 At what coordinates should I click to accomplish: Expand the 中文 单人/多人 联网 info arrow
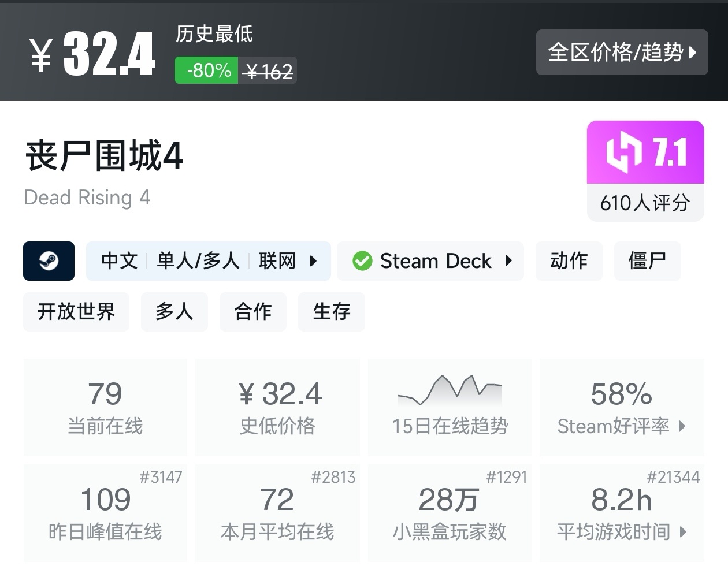tap(313, 261)
